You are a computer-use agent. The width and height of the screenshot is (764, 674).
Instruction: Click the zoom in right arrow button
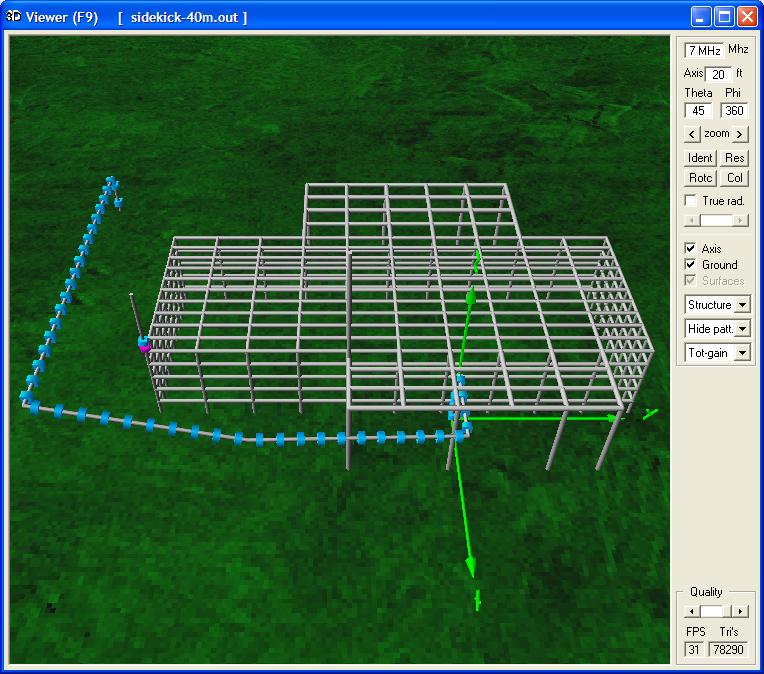coord(740,134)
